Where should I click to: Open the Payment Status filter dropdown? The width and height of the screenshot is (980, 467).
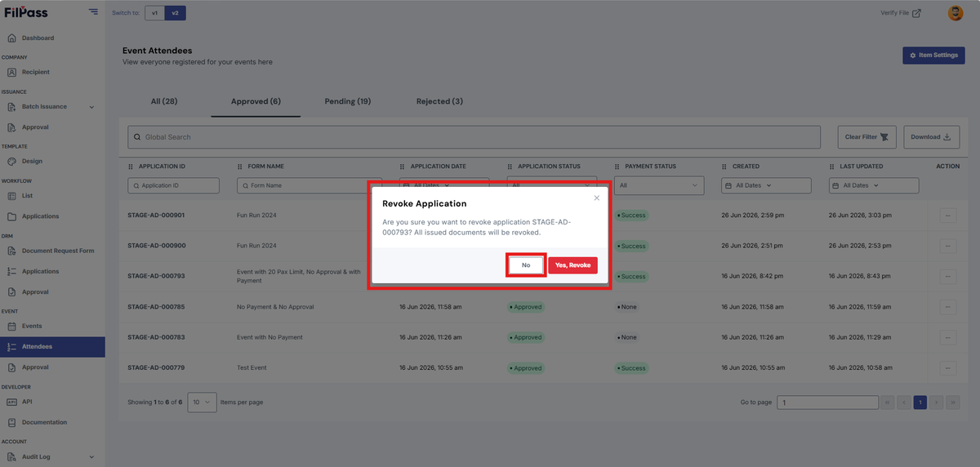tap(658, 185)
